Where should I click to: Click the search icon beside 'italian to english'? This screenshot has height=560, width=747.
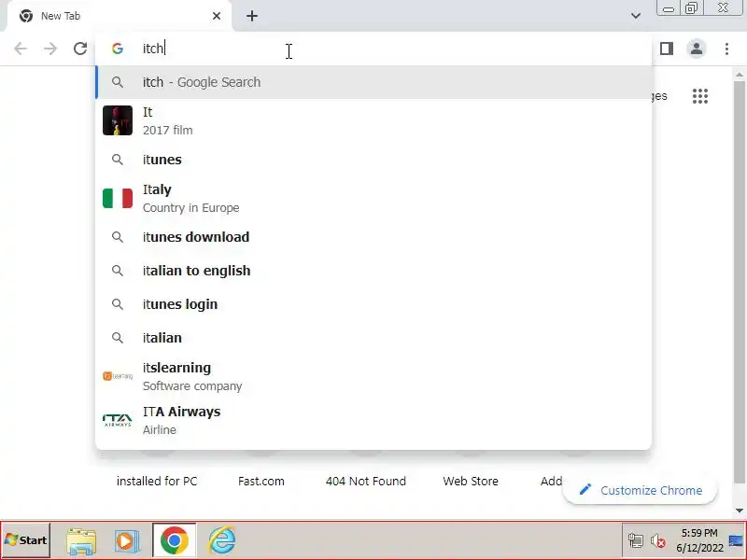(x=118, y=271)
